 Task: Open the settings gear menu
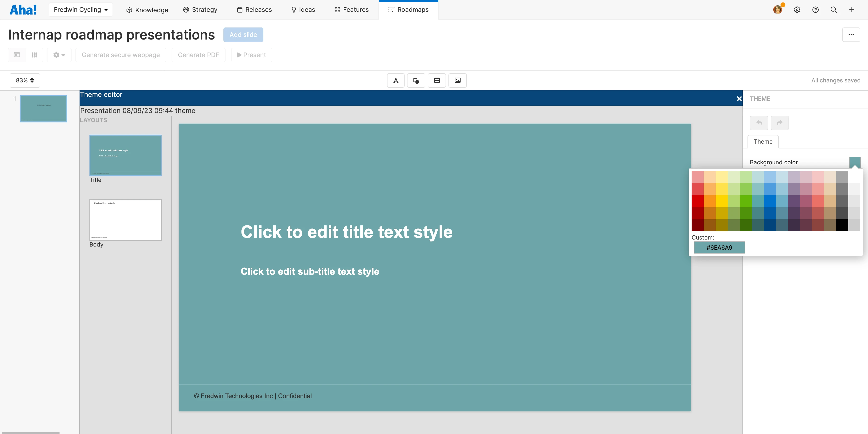click(x=797, y=9)
